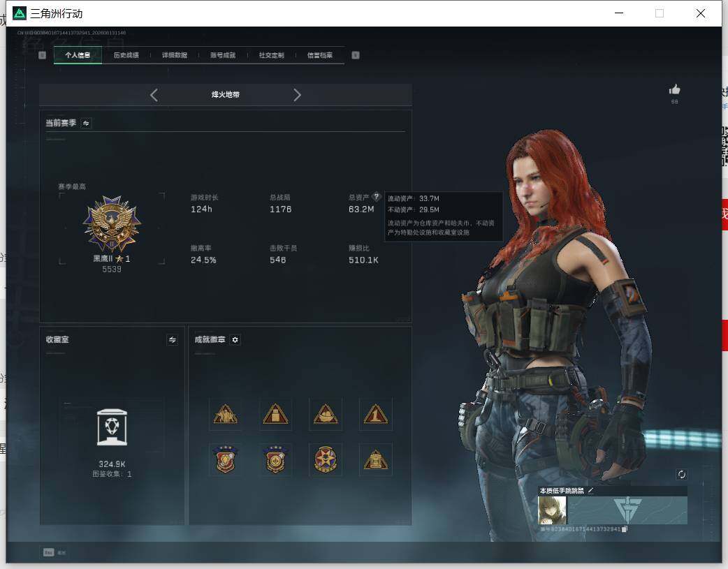The width and height of the screenshot is (728, 569).
Task: Switch to previous game mode with left chevron
Action: point(154,95)
